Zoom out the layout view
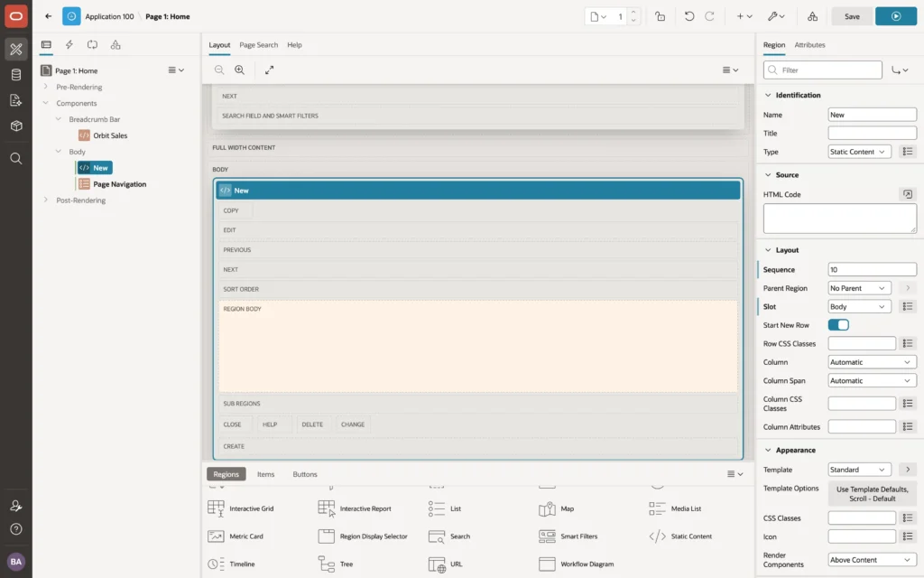Image resolution: width=924 pixels, height=578 pixels. 219,70
